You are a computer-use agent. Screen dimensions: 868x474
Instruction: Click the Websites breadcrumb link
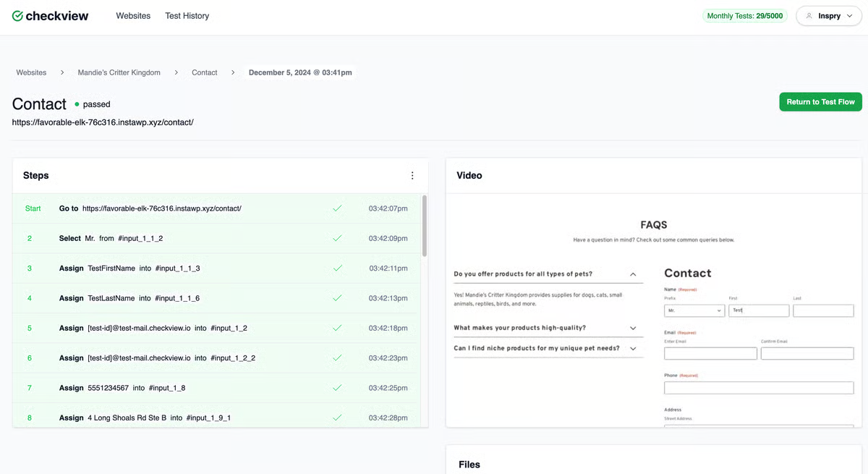tap(30, 72)
